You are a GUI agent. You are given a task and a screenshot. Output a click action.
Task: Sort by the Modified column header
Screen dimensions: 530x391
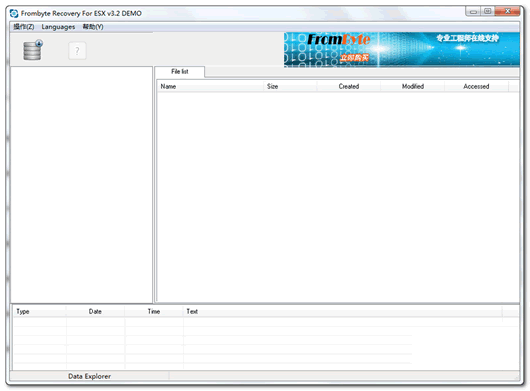point(413,87)
